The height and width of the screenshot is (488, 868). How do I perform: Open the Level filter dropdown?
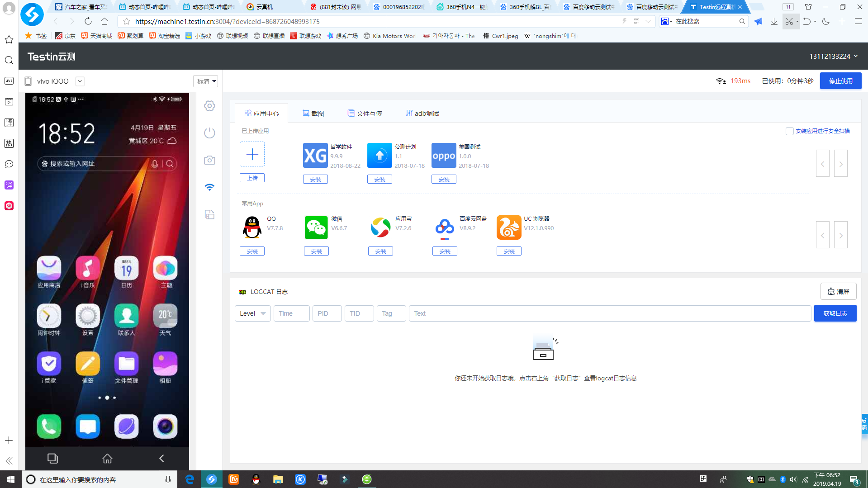[252, 313]
